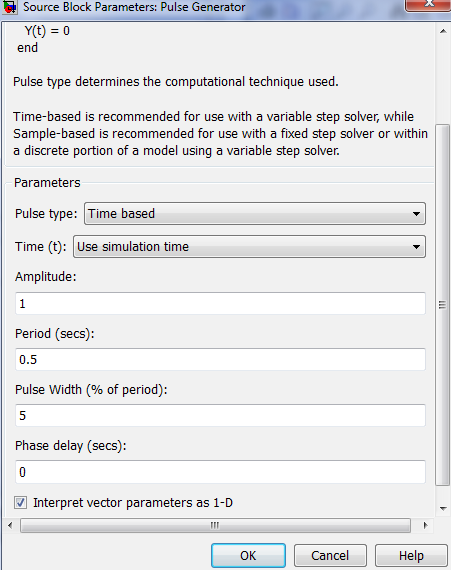Open Help for the Pulse Generator block
Image resolution: width=451 pixels, height=570 pixels.
[x=411, y=555]
